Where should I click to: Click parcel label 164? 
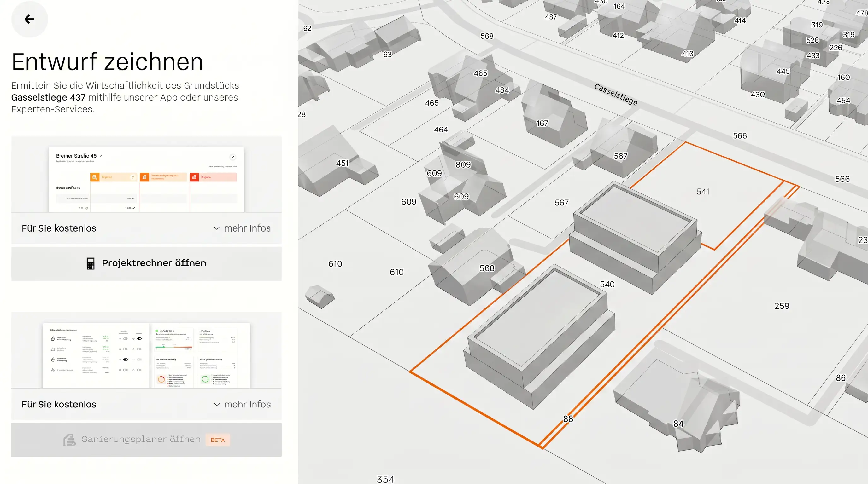pyautogui.click(x=619, y=6)
